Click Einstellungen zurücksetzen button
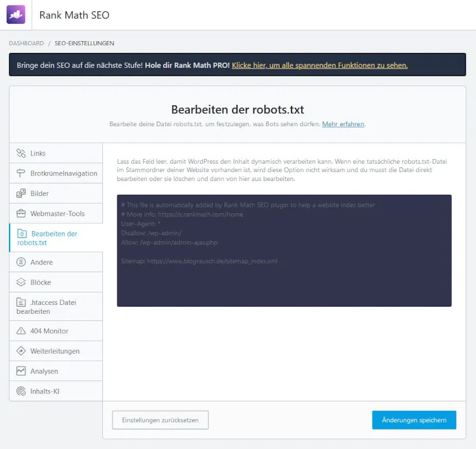The width and height of the screenshot is (476, 449). point(160,420)
